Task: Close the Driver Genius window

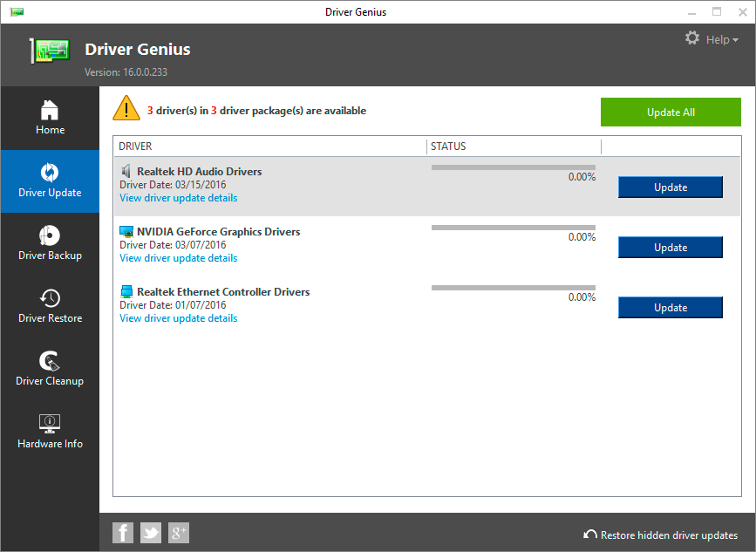Action: pos(743,12)
